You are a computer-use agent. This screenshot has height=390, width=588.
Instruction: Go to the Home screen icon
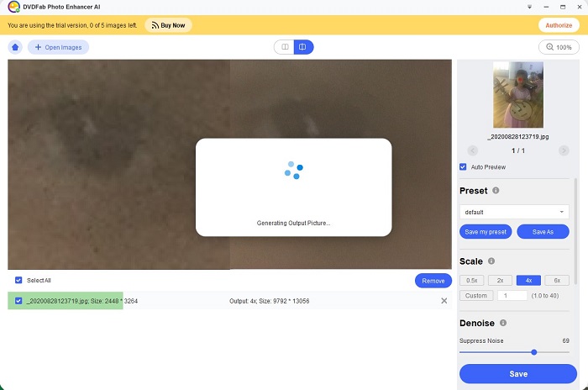(15, 47)
